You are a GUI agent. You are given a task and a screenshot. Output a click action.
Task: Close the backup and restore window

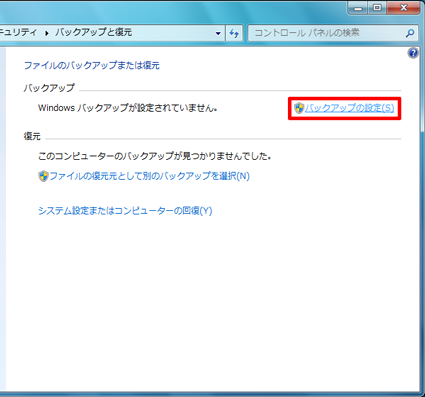[x=403, y=8]
